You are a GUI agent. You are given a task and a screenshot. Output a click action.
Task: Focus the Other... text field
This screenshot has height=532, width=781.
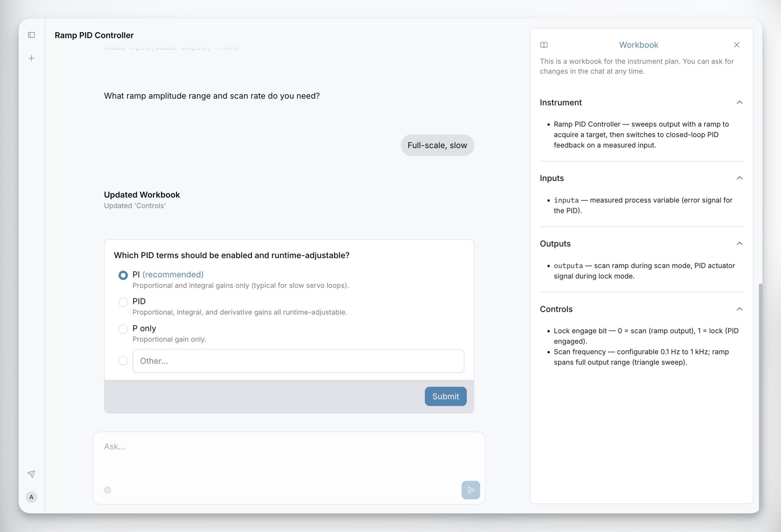pos(298,361)
